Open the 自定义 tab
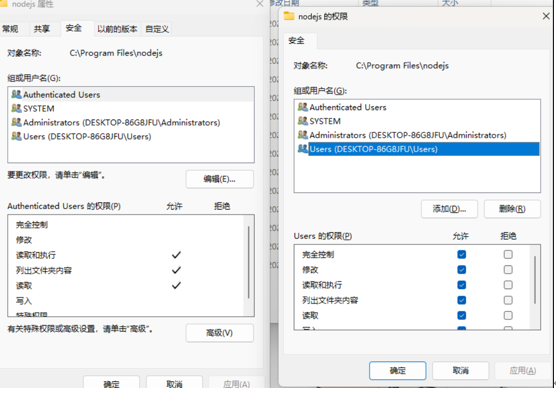The width and height of the screenshot is (556, 393). click(157, 29)
